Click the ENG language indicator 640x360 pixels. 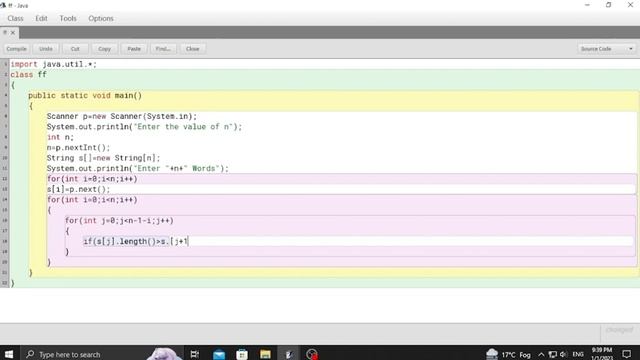(578, 354)
